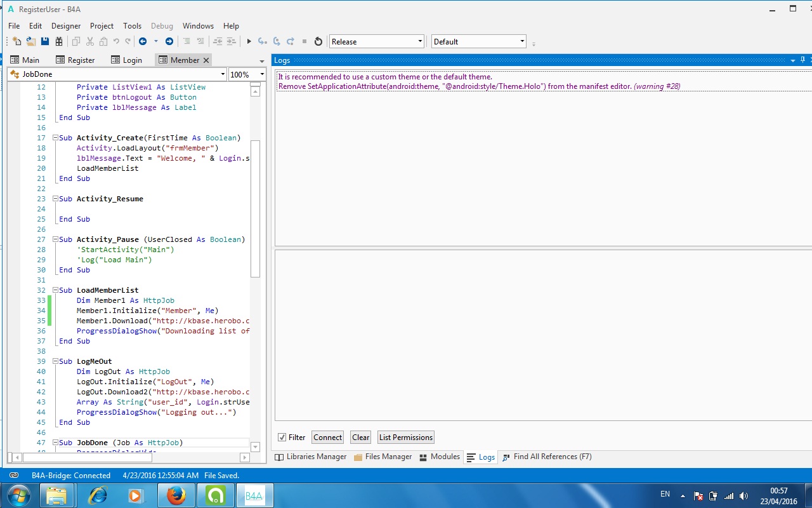This screenshot has height=508, width=812.
Task: Open B4A from the Windows taskbar
Action: tap(254, 495)
